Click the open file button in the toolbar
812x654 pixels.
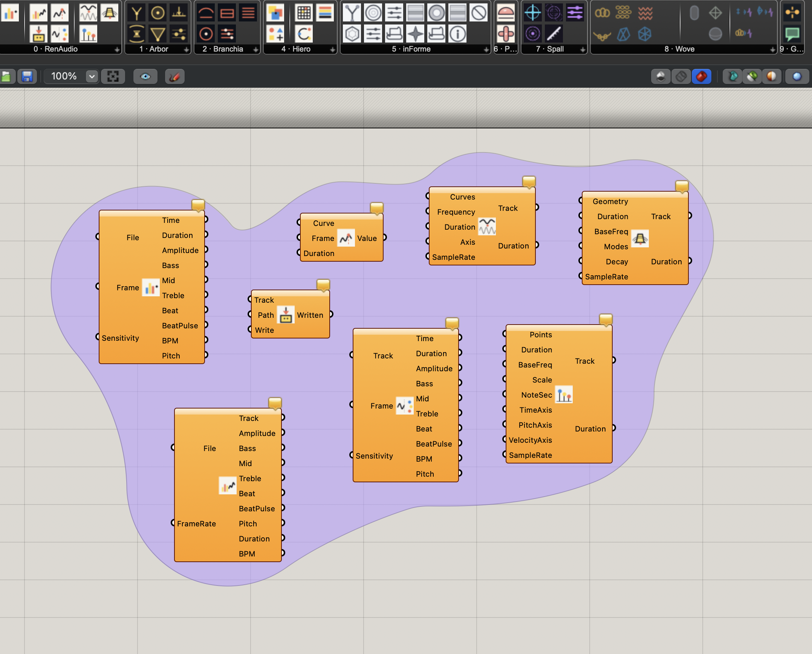7,76
